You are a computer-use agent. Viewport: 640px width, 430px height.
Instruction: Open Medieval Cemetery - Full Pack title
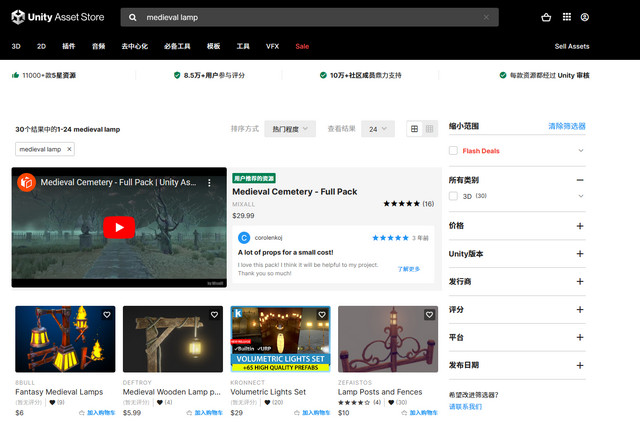[x=295, y=192]
